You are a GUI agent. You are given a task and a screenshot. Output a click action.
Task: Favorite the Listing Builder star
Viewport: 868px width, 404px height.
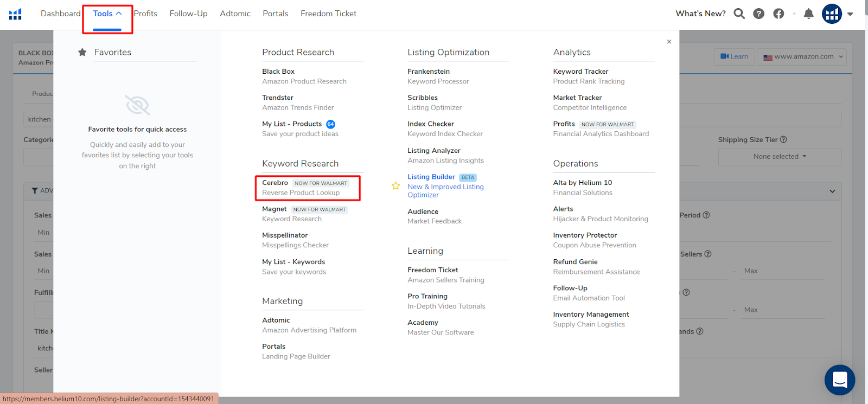pos(395,185)
